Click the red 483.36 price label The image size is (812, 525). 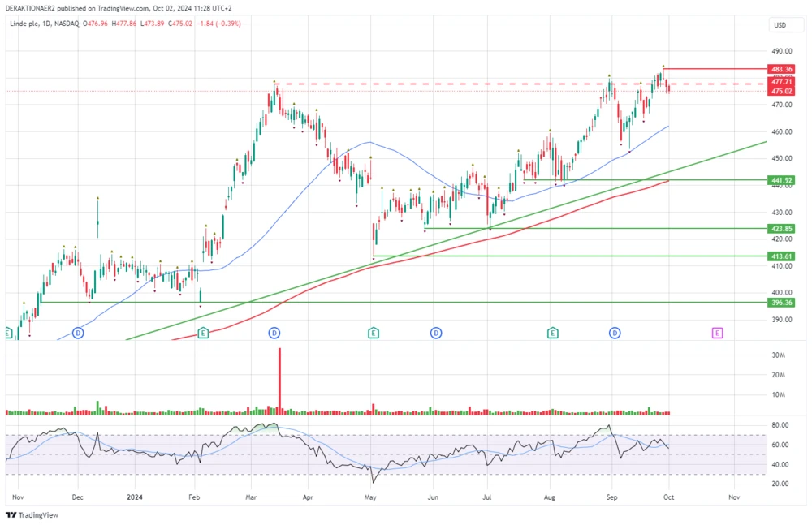tap(780, 69)
